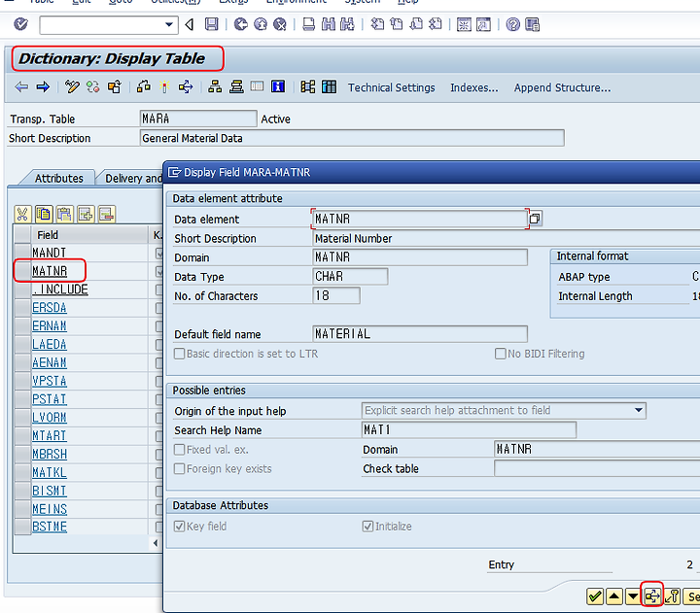This screenshot has height=613, width=700.
Task: Open Help question mark icon
Action: click(x=513, y=24)
